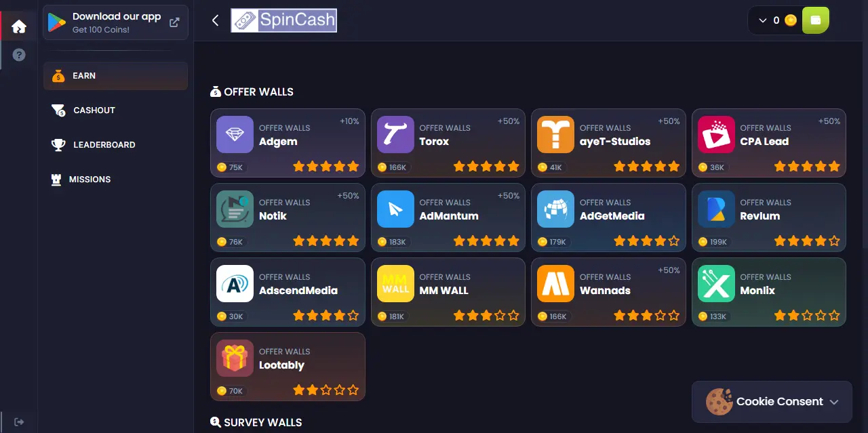
Task: Click the 183K badge on AdMantum
Action: pyautogui.click(x=393, y=242)
